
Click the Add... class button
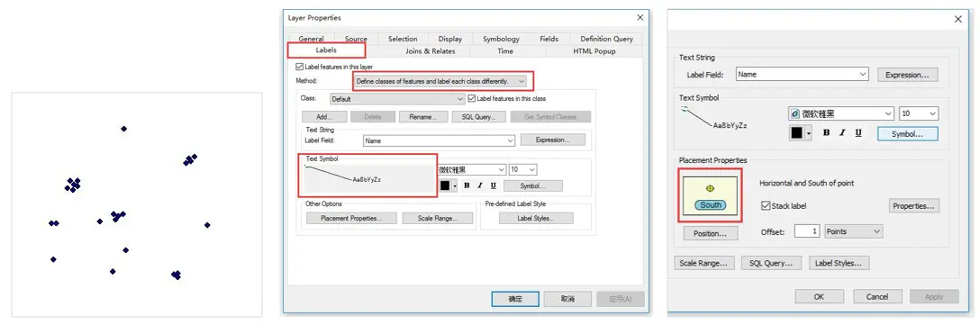coord(323,117)
